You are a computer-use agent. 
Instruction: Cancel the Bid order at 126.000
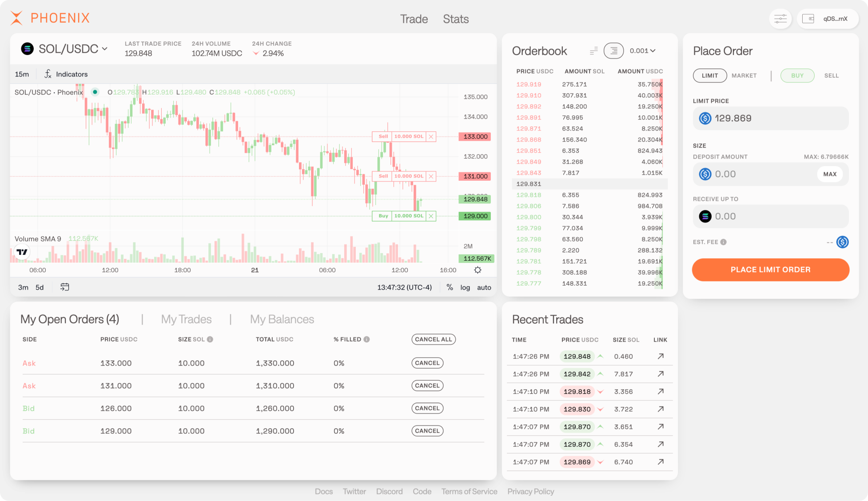[427, 408]
